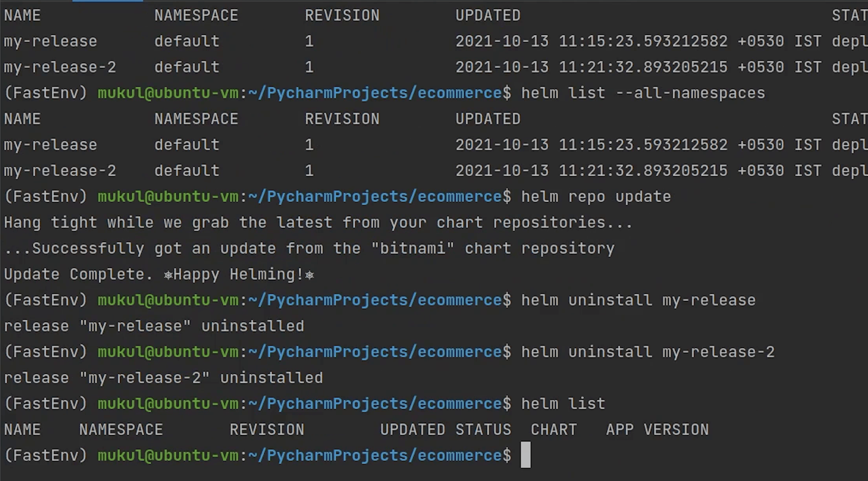
Task: Click the topmost "11:15:23.593212582" timestamp
Action: (x=643, y=41)
